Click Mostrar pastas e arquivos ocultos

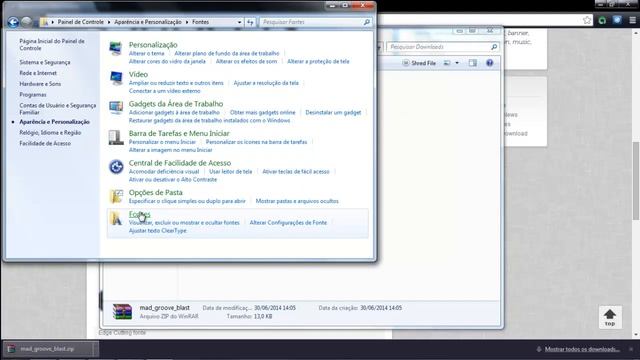[x=297, y=201]
